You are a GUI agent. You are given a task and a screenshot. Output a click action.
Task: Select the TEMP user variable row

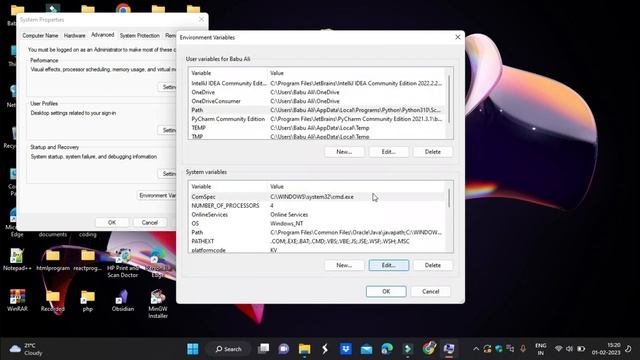point(317,128)
